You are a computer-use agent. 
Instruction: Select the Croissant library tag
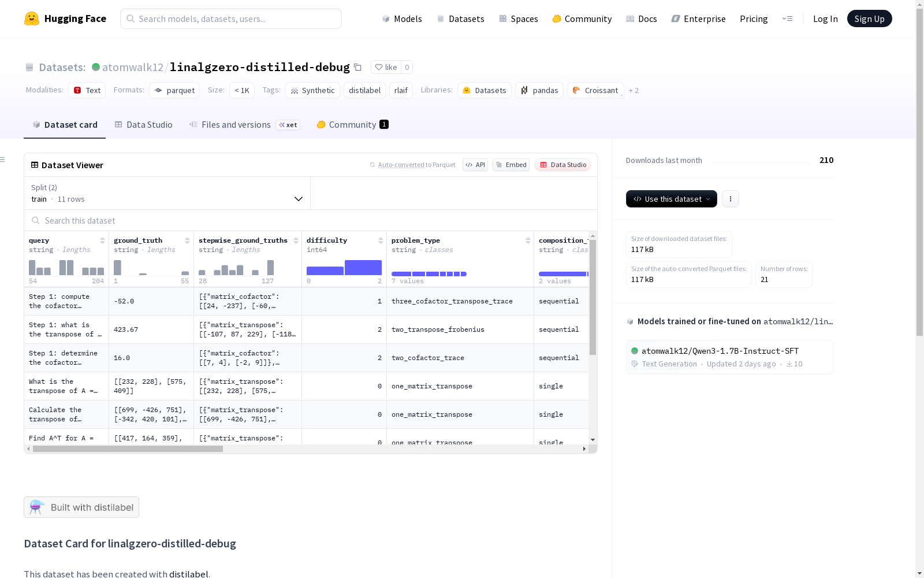point(595,90)
